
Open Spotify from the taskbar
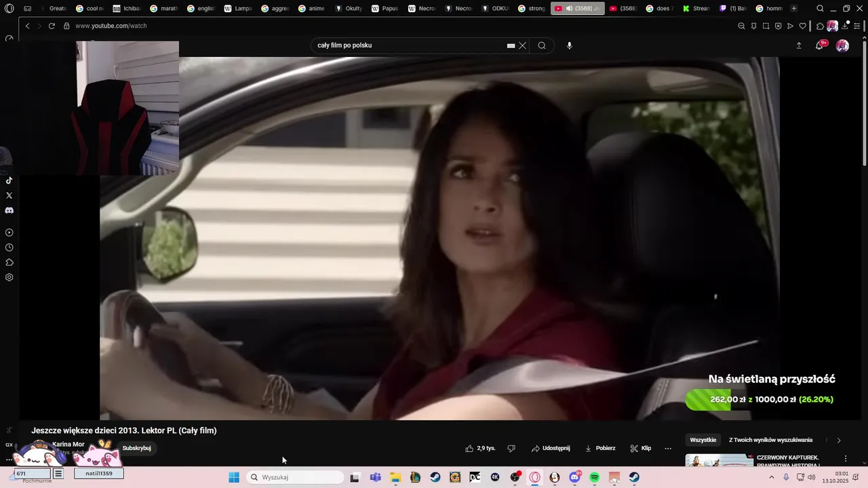[x=595, y=477]
